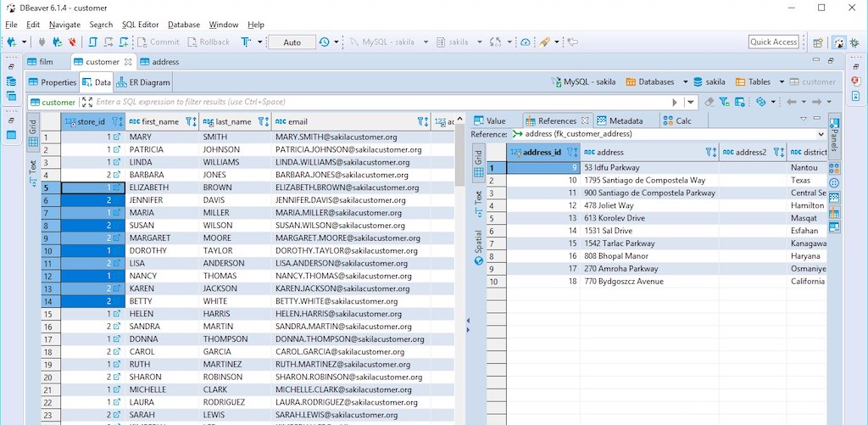
Task: Switch to the ER Diagram tab
Action: pos(144,82)
